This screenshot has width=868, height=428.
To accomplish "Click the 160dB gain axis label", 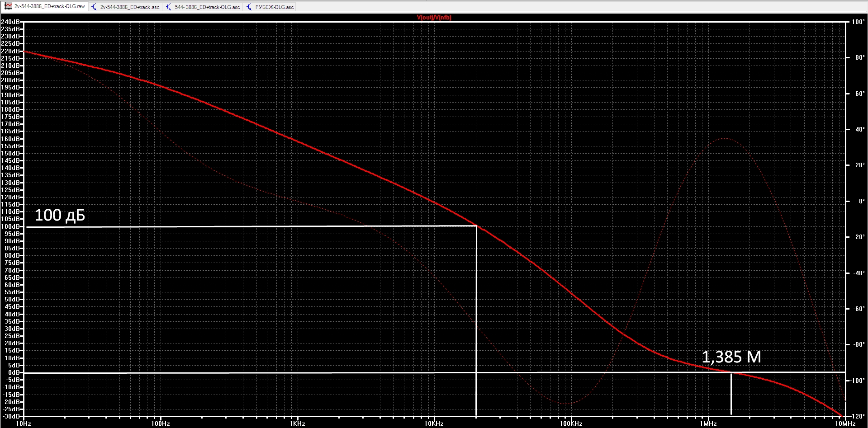I will pyautogui.click(x=10, y=139).
